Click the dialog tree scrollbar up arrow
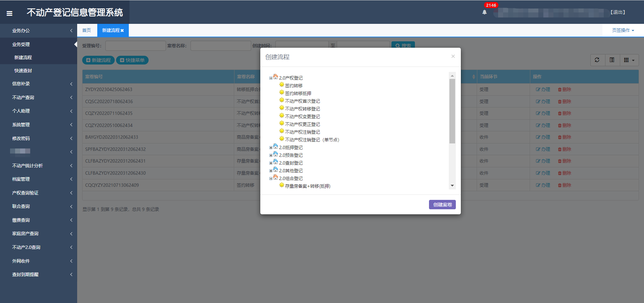Screen dimensions: 644x303 pos(452,76)
